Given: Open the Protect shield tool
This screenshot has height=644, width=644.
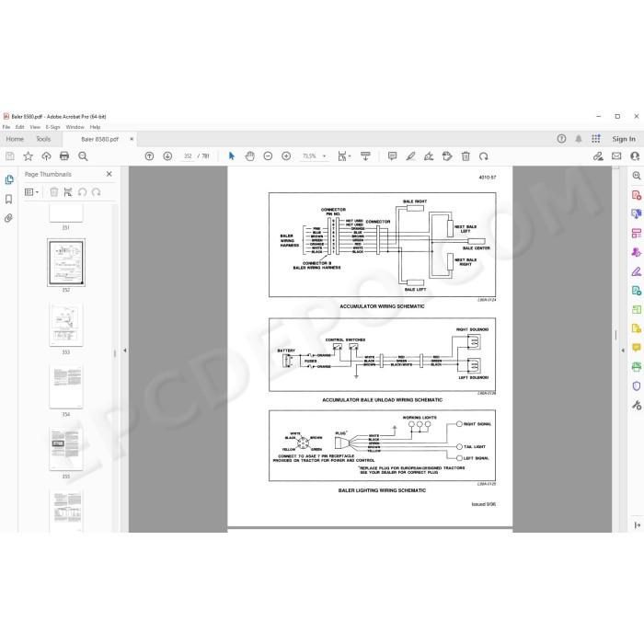Looking at the screenshot, I should [637, 386].
